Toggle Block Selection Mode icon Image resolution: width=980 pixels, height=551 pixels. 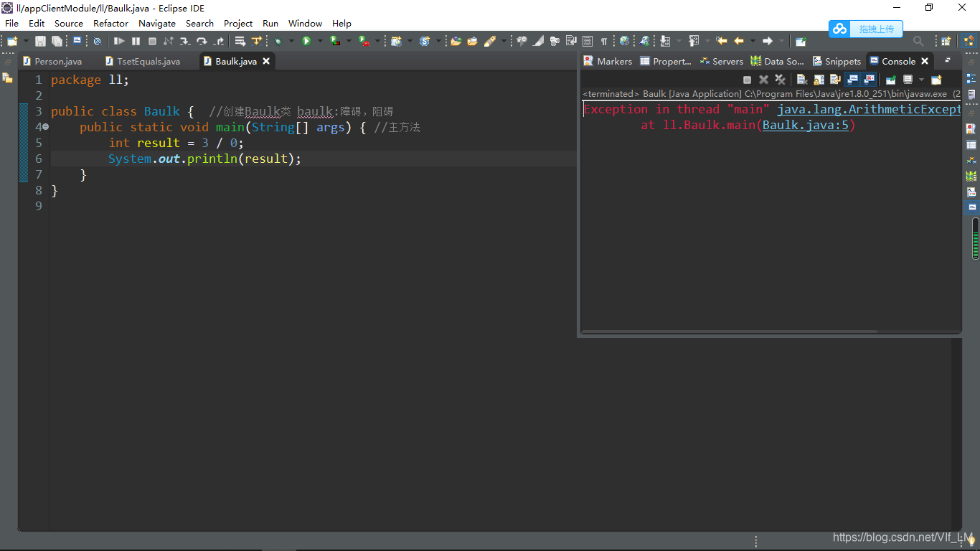tap(588, 41)
